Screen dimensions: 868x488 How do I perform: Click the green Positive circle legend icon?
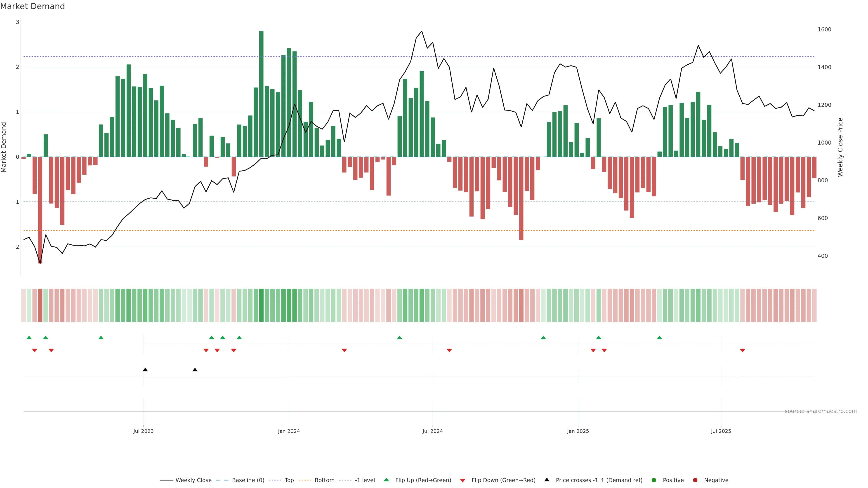point(654,480)
